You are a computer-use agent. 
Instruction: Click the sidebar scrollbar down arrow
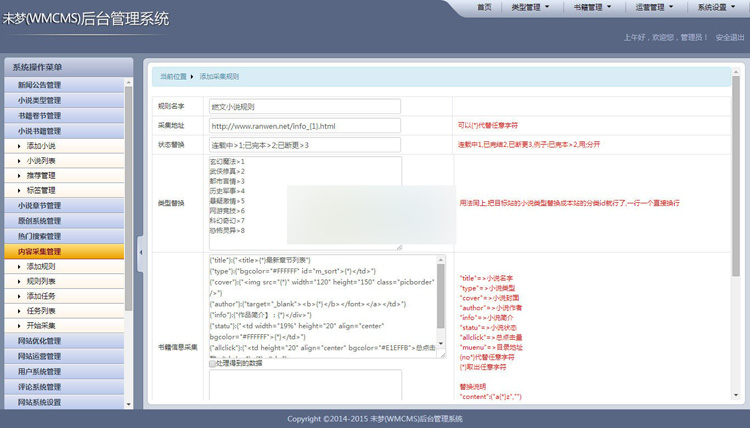(x=128, y=405)
